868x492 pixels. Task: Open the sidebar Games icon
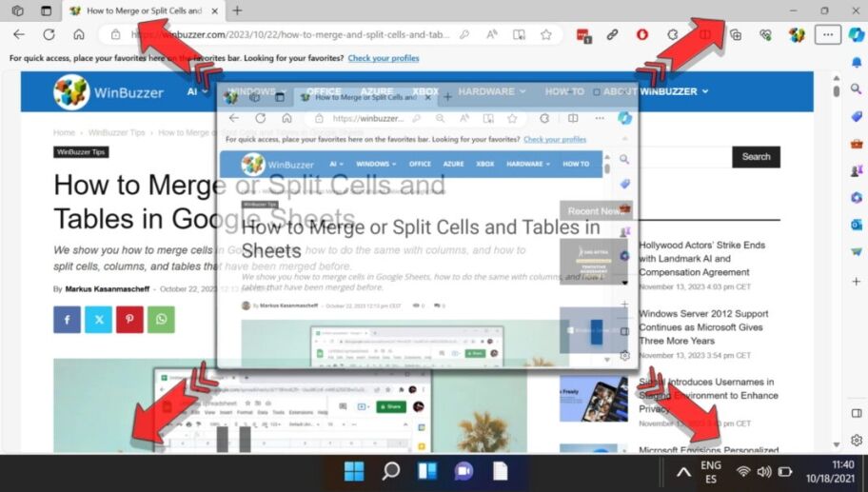pos(857,171)
